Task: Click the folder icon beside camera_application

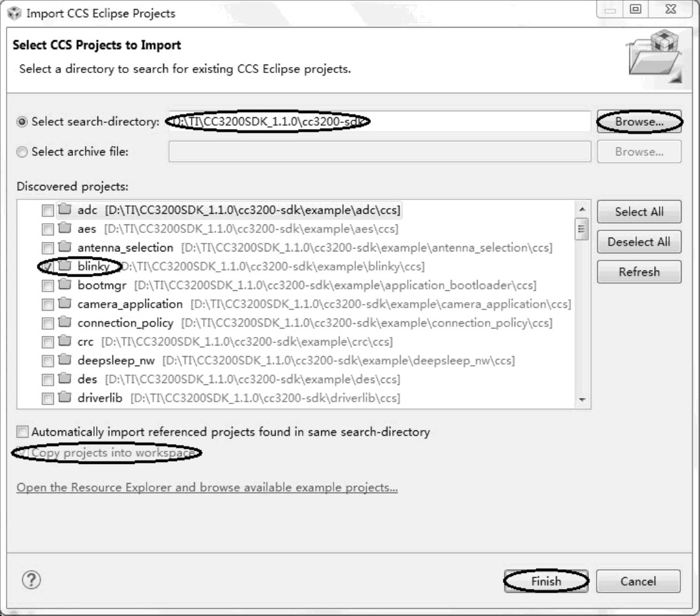Action: 65,303
